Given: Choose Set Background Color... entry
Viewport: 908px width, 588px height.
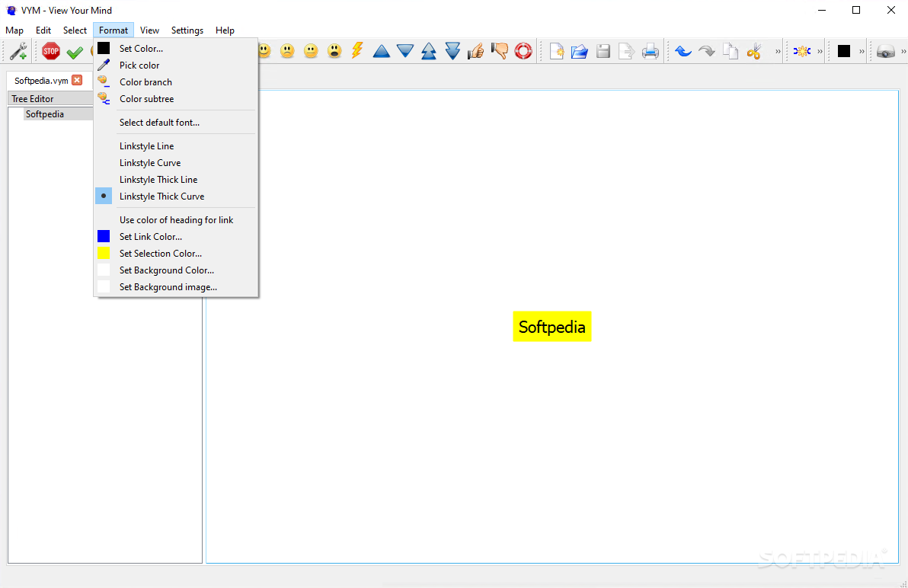Looking at the screenshot, I should 175,270.
